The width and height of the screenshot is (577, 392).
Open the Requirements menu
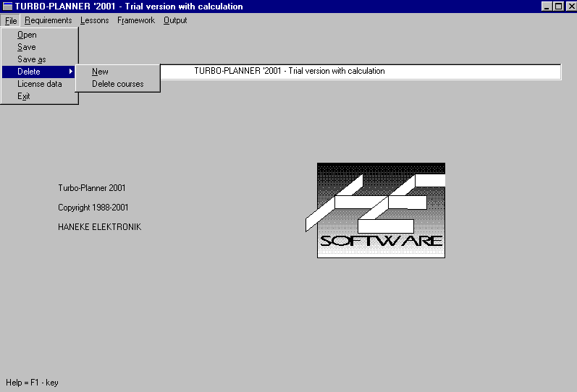click(x=49, y=20)
